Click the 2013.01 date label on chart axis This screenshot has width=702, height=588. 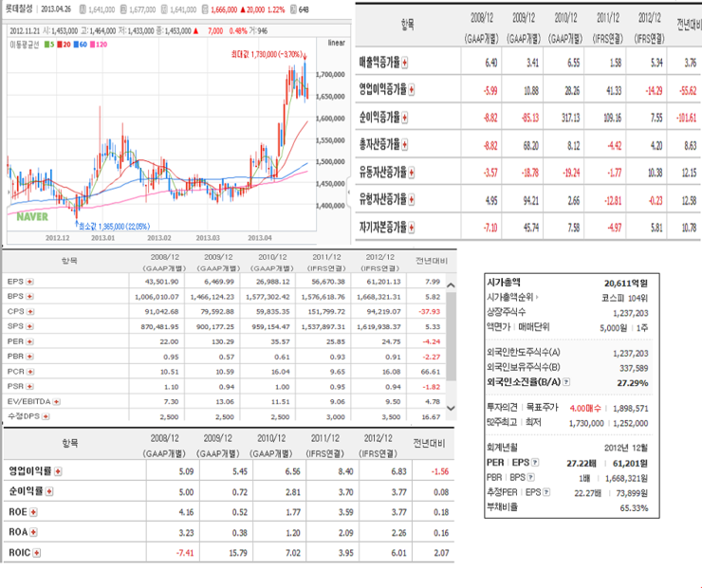[103, 238]
